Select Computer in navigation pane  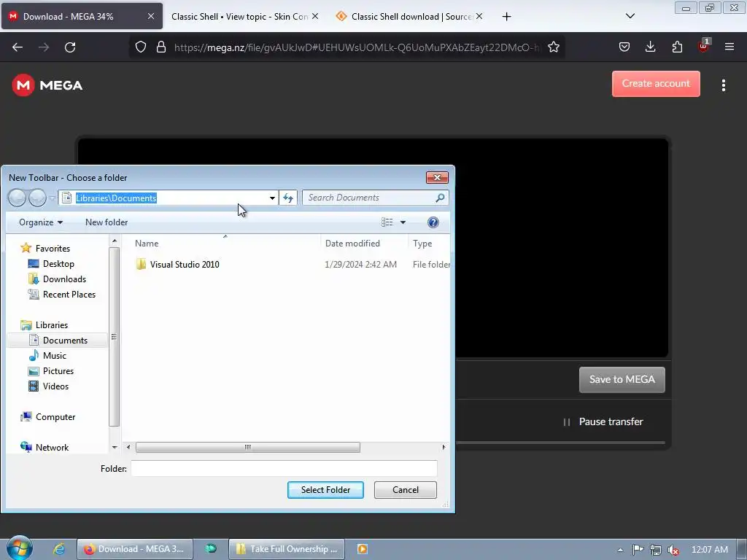pos(47,417)
